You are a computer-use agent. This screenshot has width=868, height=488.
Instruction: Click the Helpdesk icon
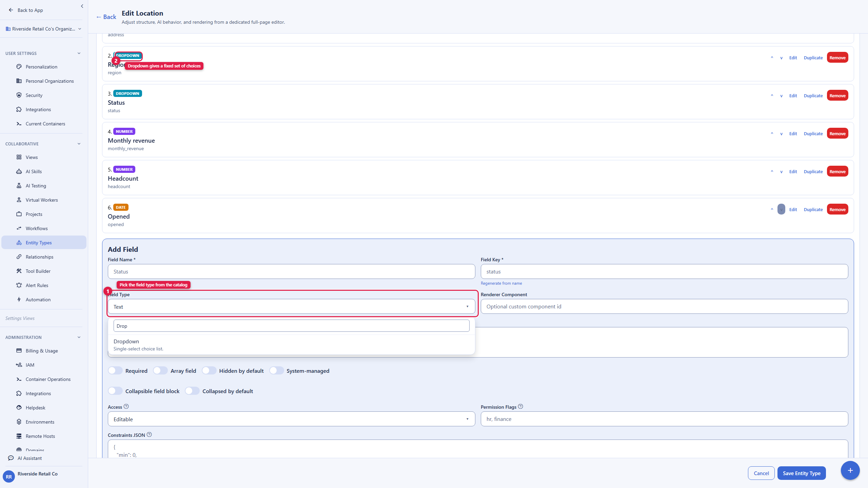pyautogui.click(x=19, y=408)
